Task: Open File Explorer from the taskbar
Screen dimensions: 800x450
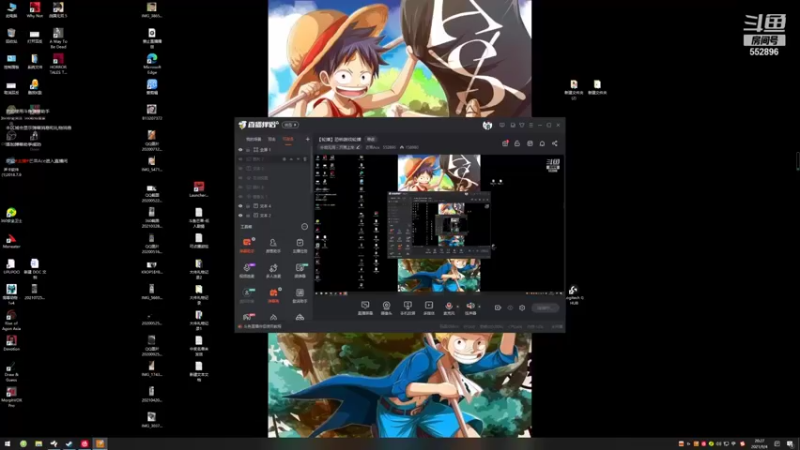Action: pyautogui.click(x=38, y=444)
